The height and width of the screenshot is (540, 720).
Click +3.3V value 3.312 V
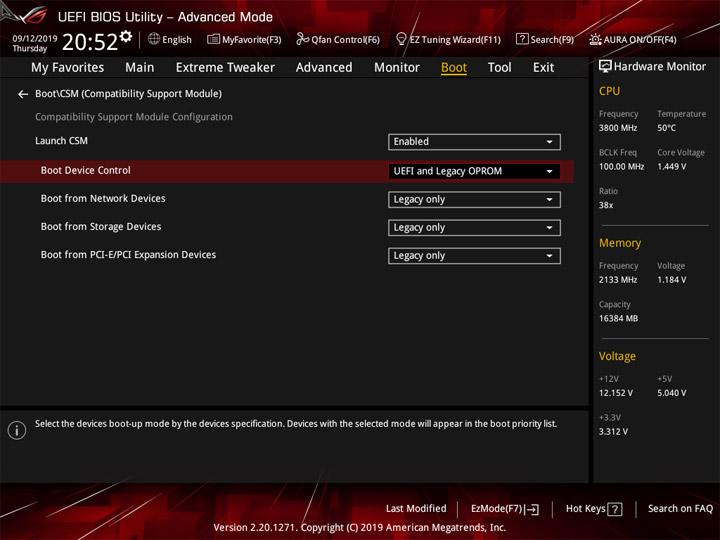613,432
